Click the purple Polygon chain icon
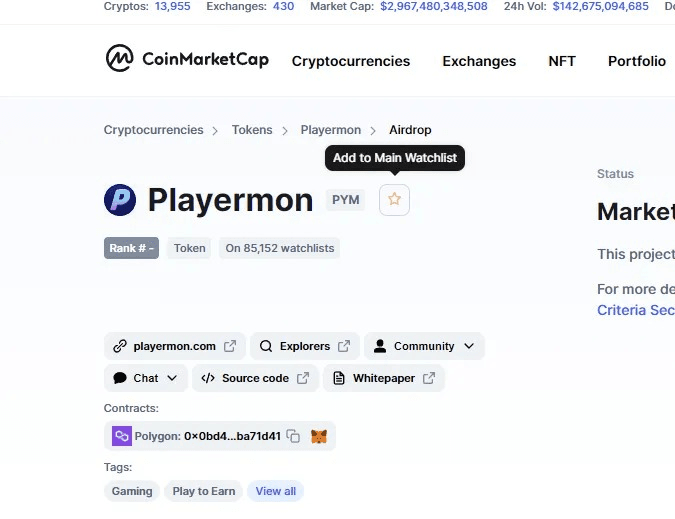675x519 pixels. click(x=122, y=436)
